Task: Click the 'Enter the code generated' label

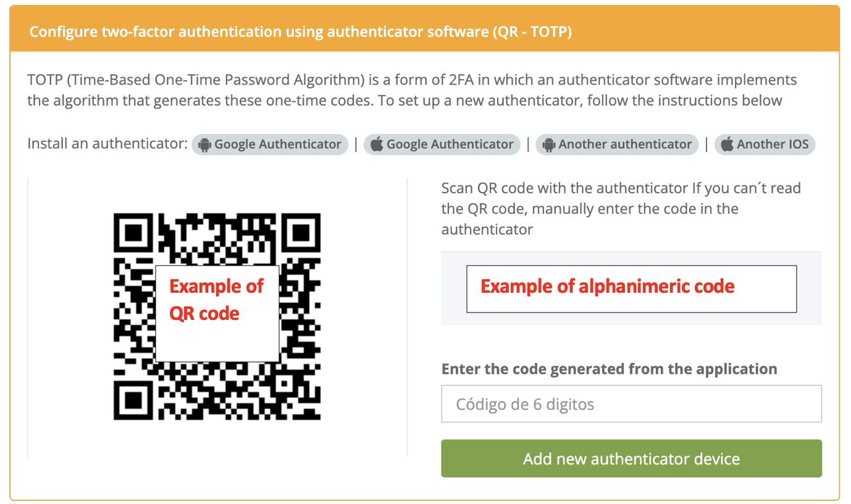Action: click(x=609, y=369)
